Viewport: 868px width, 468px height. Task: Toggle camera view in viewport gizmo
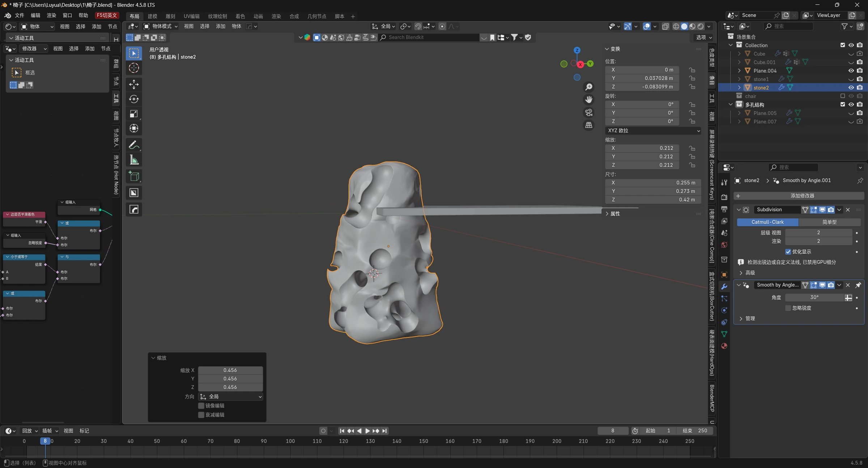tap(589, 112)
